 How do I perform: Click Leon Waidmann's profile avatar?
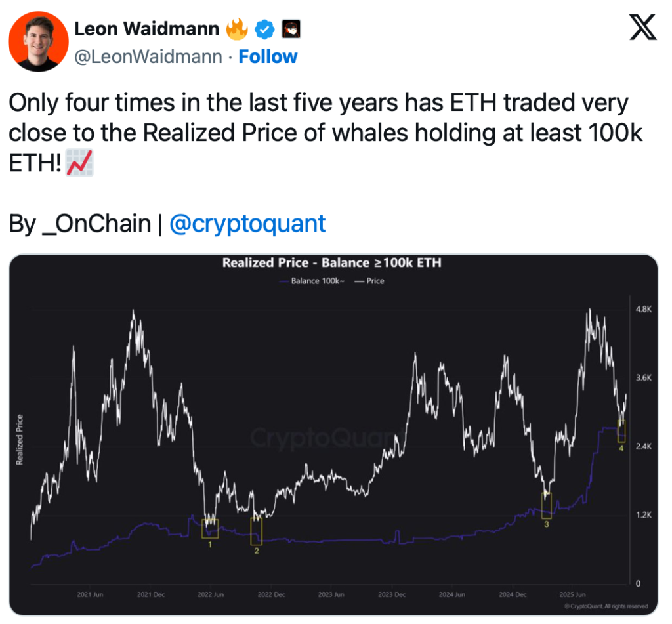coord(38,41)
